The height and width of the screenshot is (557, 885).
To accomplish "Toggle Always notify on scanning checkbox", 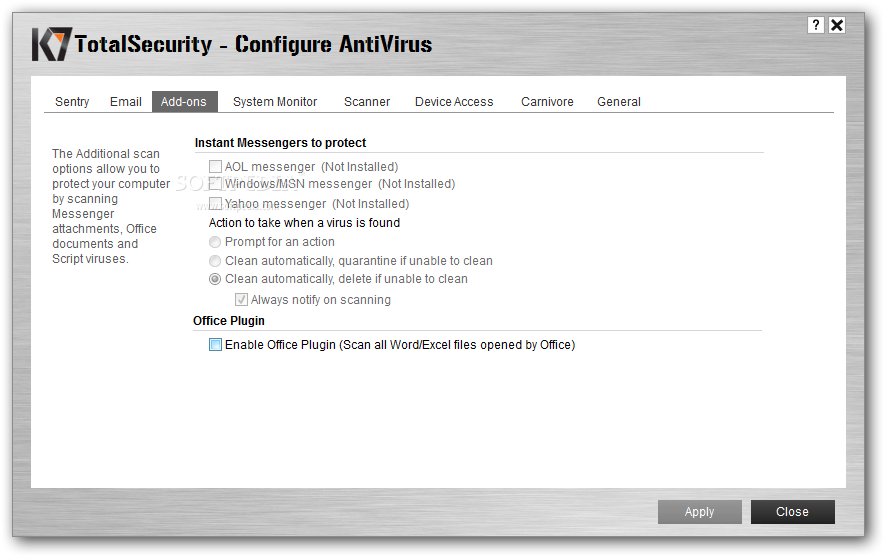I will click(241, 300).
